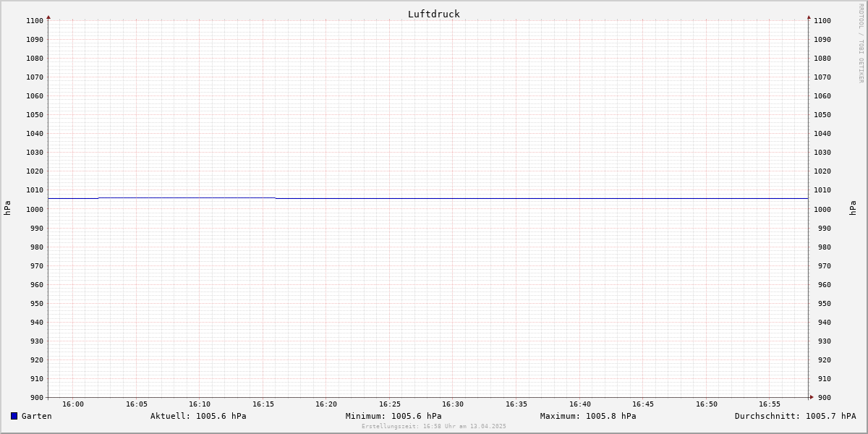The image size is (868, 434).
Task: Click the blue Garten legend color square
Action: coord(14,416)
